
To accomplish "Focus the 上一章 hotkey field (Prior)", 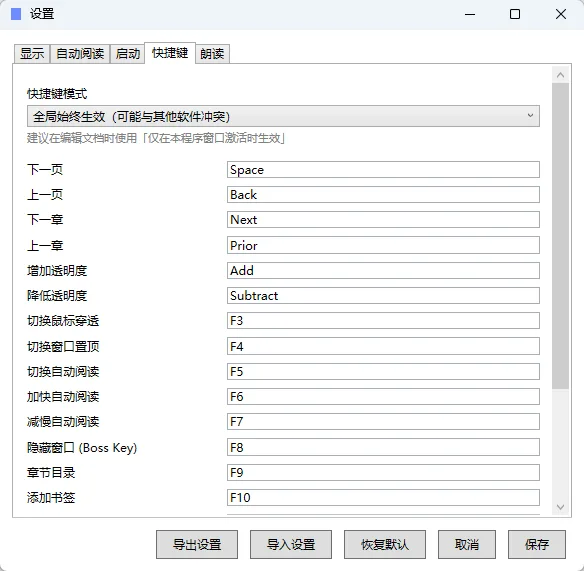I will coord(383,245).
